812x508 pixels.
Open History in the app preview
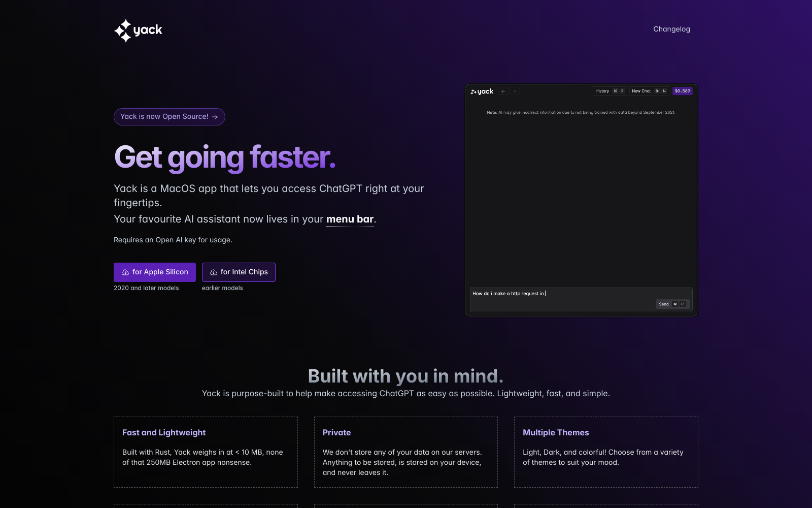click(610, 91)
